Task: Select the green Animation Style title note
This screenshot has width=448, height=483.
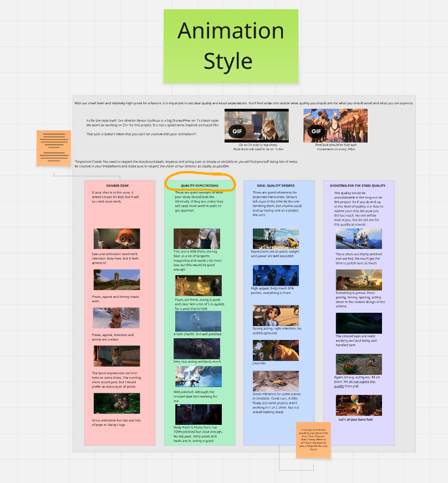Action: [231, 45]
